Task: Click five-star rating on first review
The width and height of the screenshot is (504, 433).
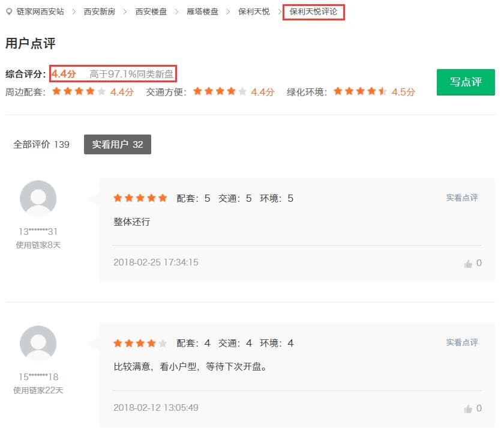Action: tap(140, 198)
